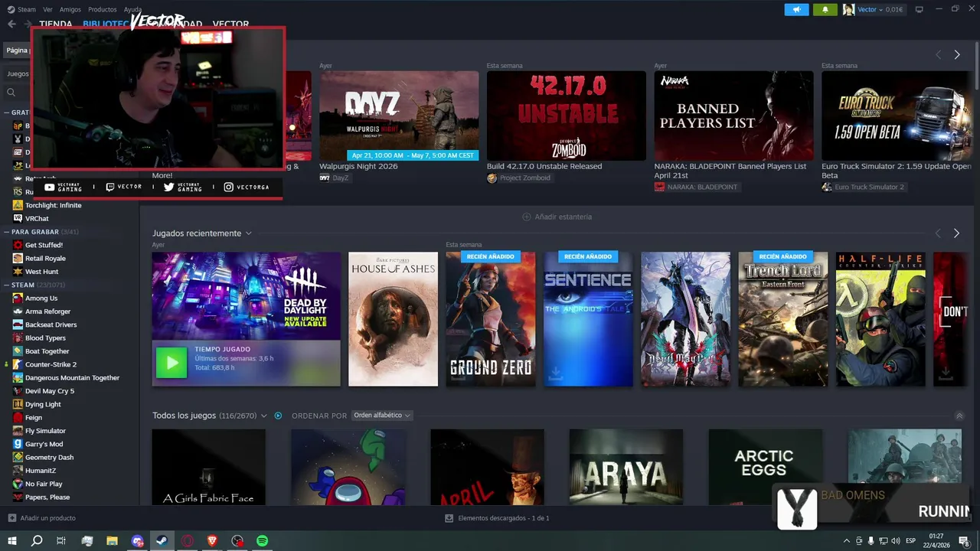
Task: Switch to the TIENDA tab
Action: click(55, 24)
